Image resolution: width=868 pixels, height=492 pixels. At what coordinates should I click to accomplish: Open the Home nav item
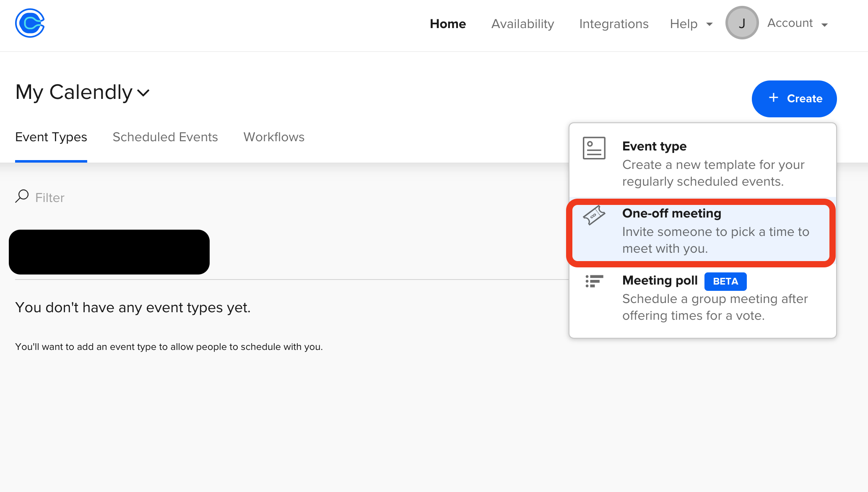coord(448,24)
